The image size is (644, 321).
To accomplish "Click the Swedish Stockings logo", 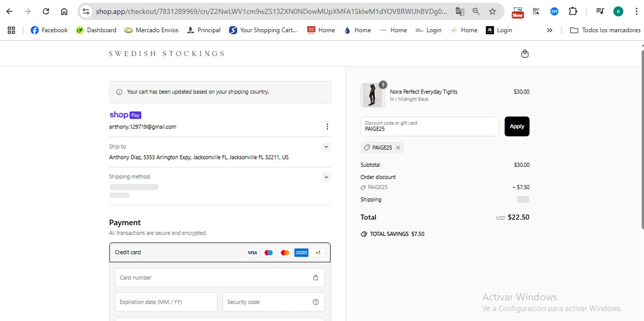I will coord(167,54).
